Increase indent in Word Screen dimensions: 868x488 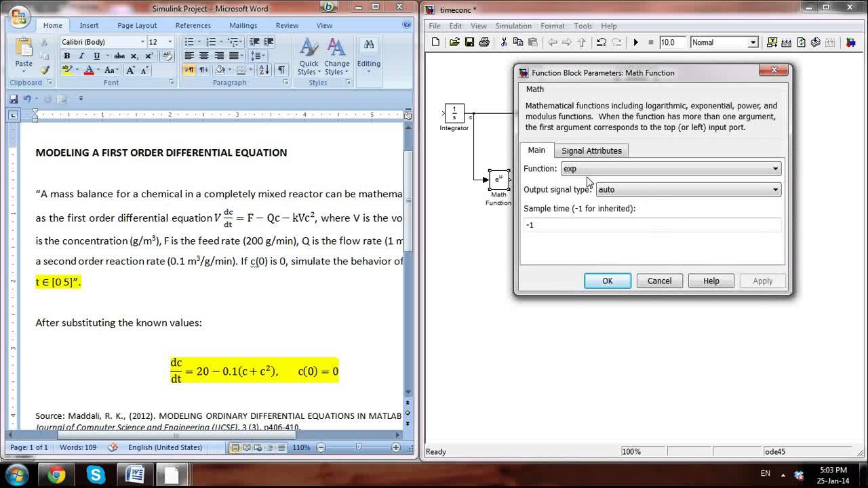click(269, 42)
